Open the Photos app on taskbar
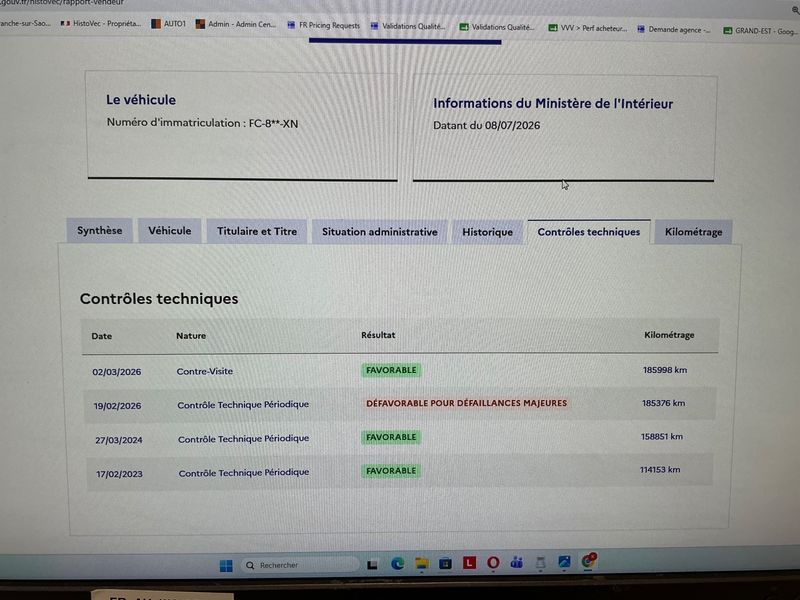 564,562
